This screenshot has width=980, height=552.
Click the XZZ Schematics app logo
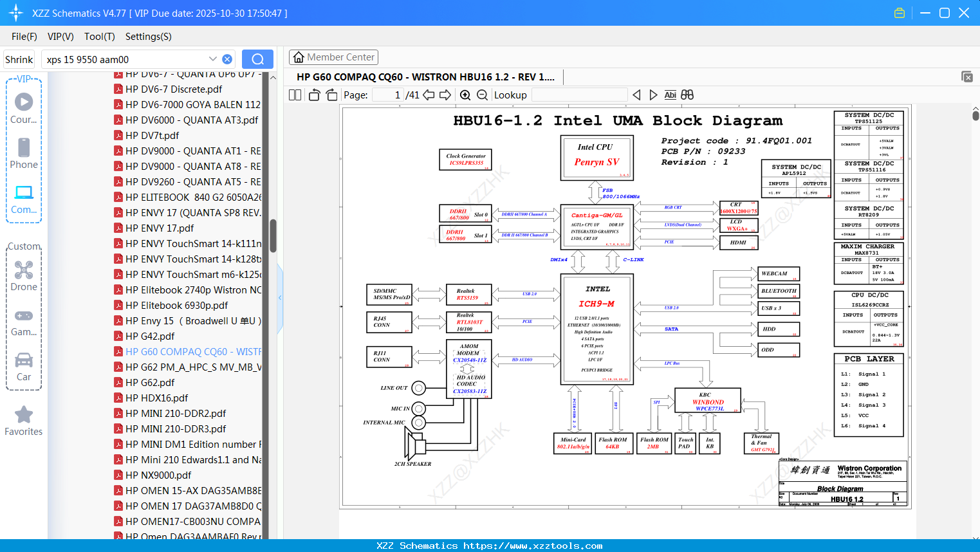coord(16,13)
